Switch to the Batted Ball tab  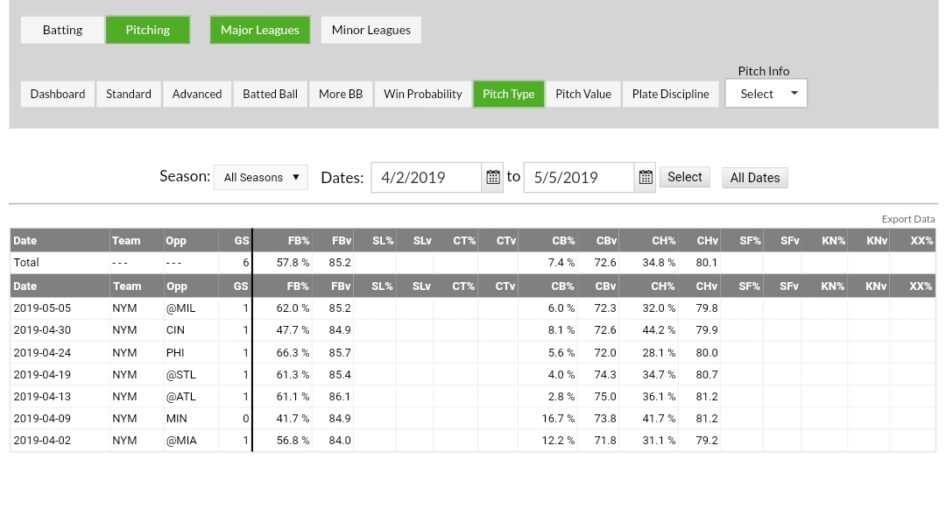click(270, 94)
